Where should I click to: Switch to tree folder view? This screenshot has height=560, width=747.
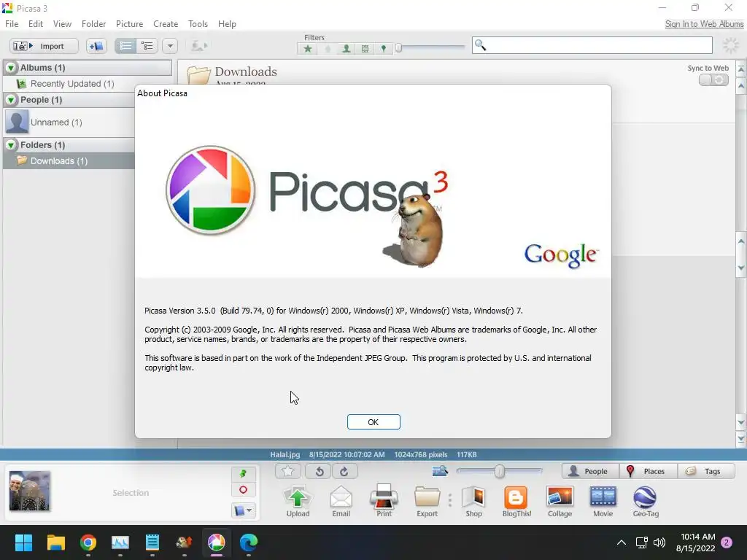tap(147, 46)
